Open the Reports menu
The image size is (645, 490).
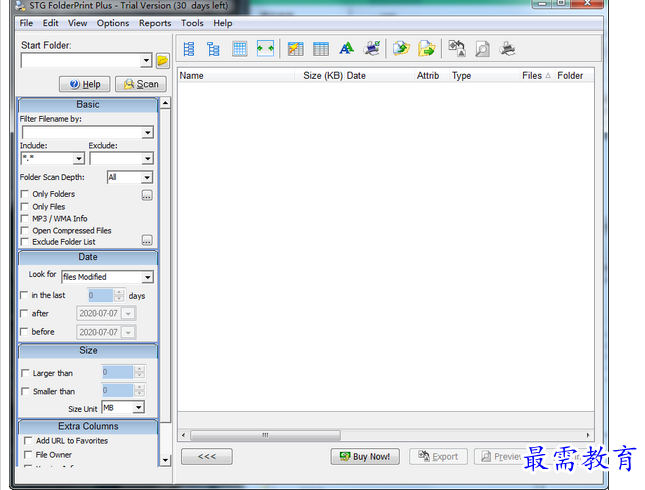pyautogui.click(x=155, y=23)
